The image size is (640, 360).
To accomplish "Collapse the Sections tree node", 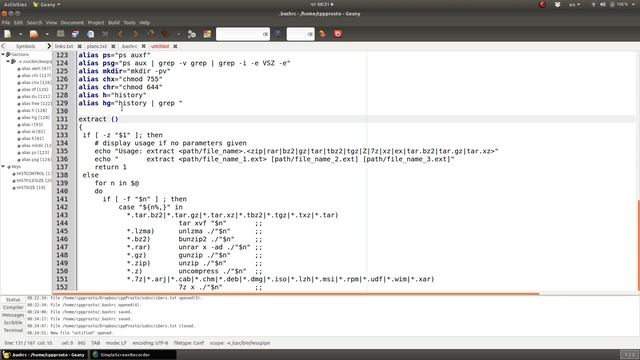I will click(x=3, y=54).
